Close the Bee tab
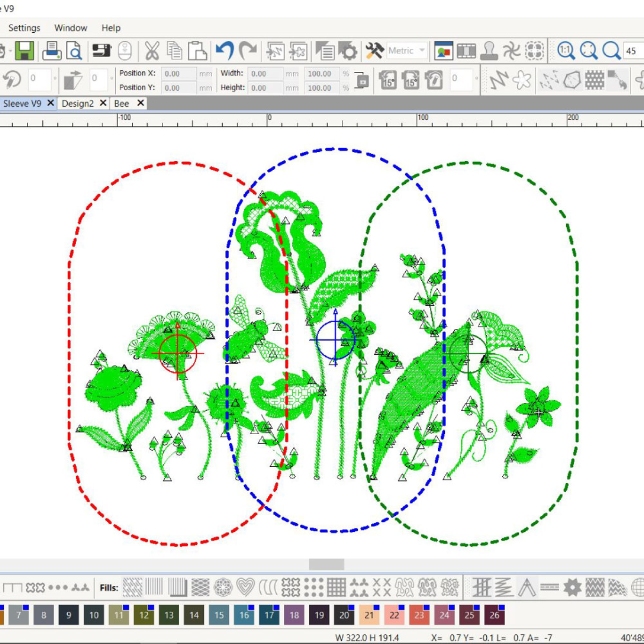 pos(141,103)
